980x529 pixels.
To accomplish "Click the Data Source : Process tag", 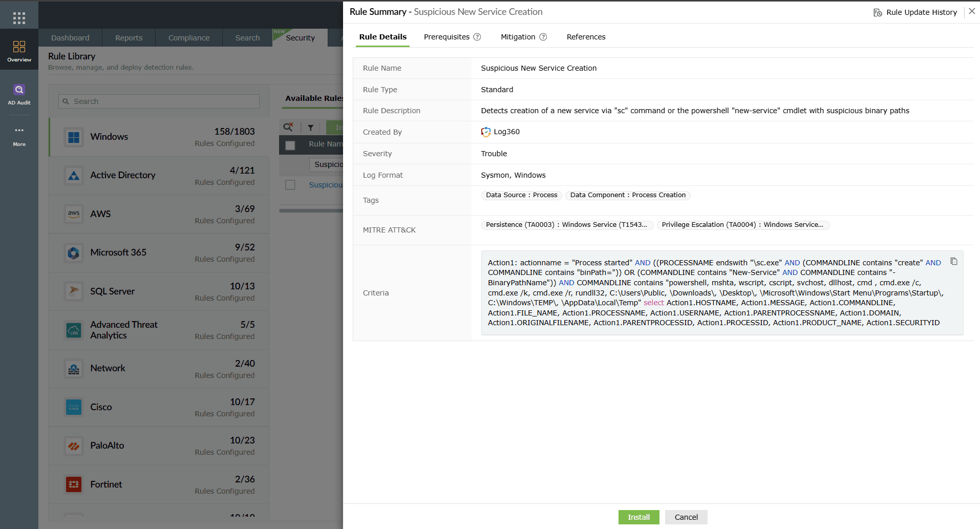I will pyautogui.click(x=521, y=195).
